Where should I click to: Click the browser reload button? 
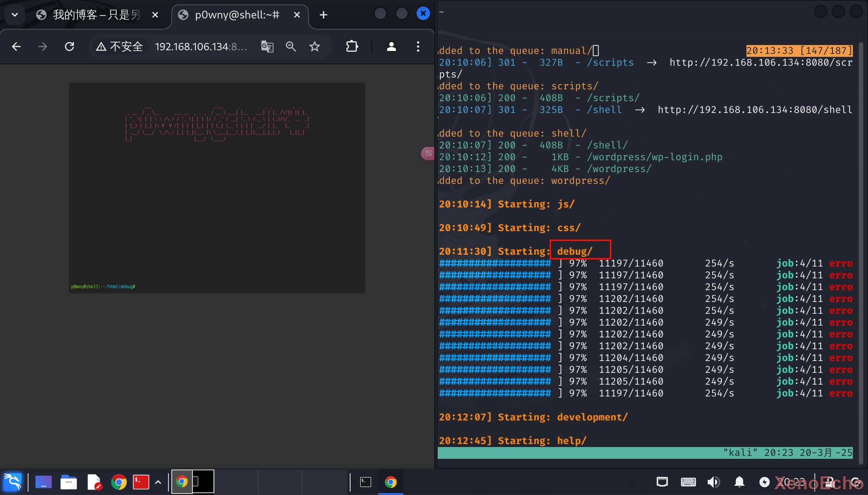click(69, 47)
